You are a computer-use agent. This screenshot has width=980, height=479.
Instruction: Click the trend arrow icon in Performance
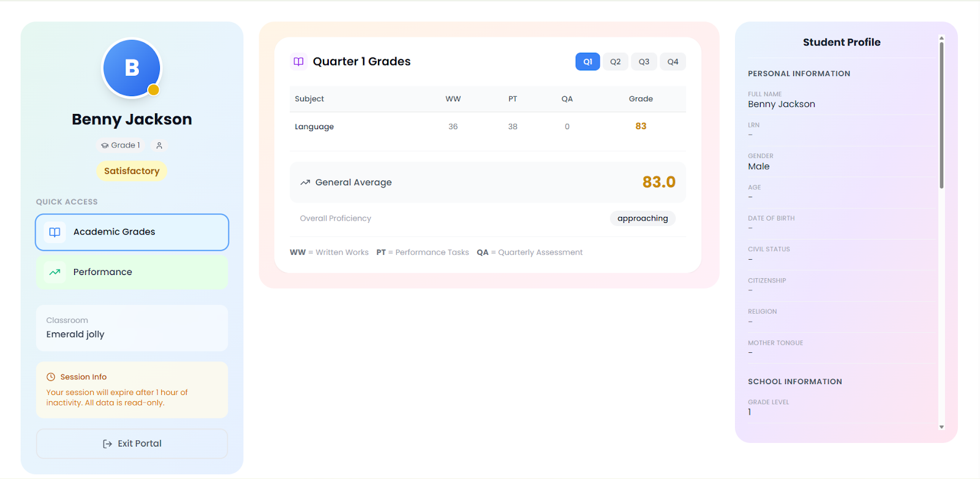[x=55, y=272]
